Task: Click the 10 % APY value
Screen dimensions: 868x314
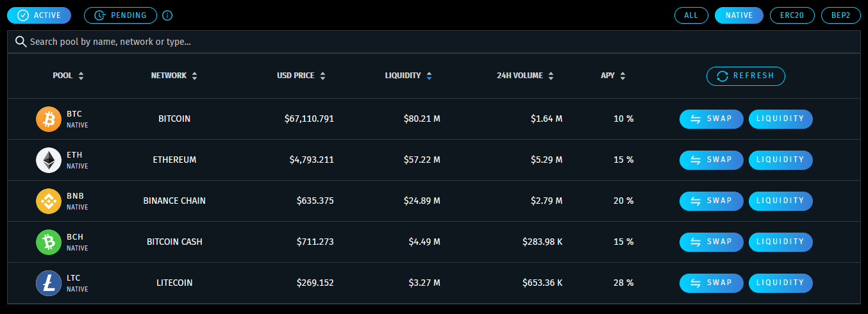Action: tap(623, 119)
